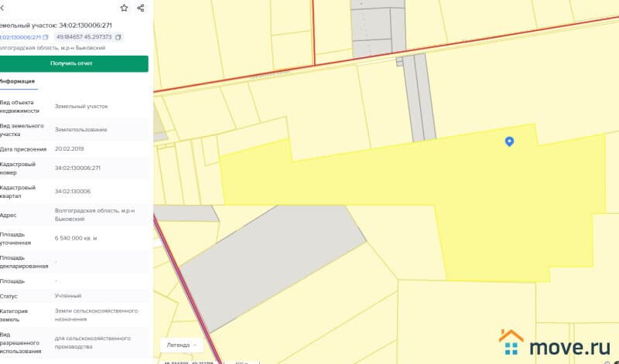619x364 pixels.
Task: Expand the Легенда map legend
Action: pos(183,345)
